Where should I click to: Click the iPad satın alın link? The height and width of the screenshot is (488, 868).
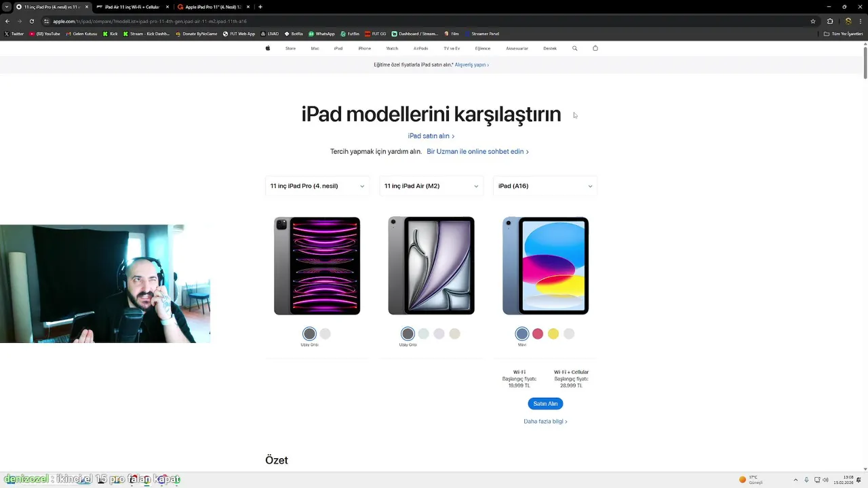pos(431,136)
